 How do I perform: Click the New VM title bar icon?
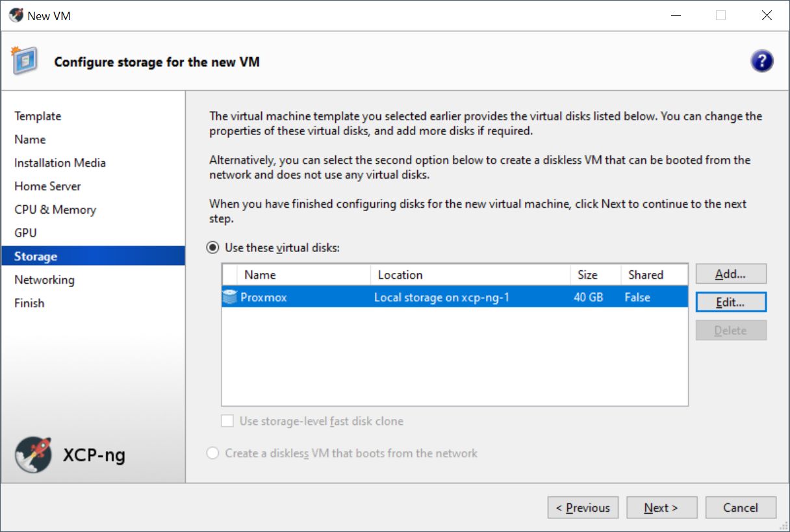tap(16, 16)
